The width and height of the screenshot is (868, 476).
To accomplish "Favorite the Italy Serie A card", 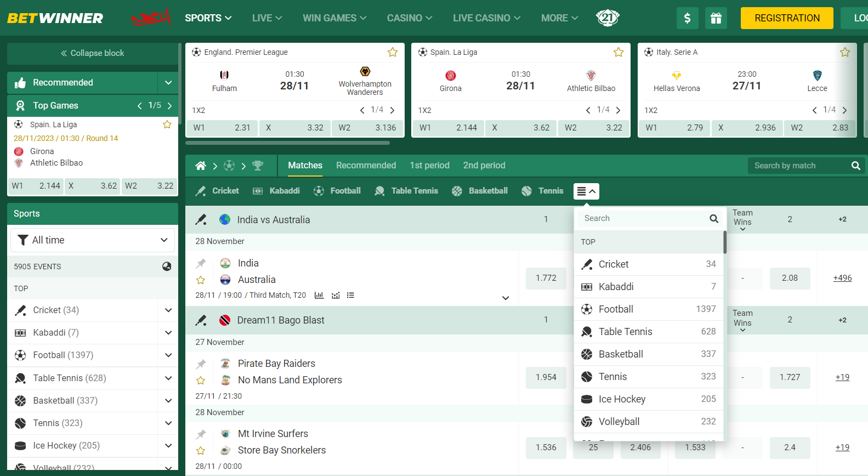I will point(845,52).
